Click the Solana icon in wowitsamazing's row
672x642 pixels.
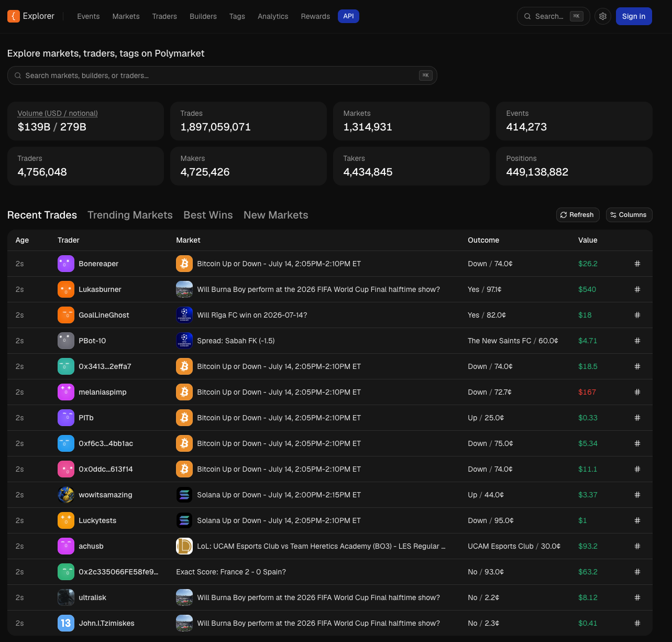(184, 495)
